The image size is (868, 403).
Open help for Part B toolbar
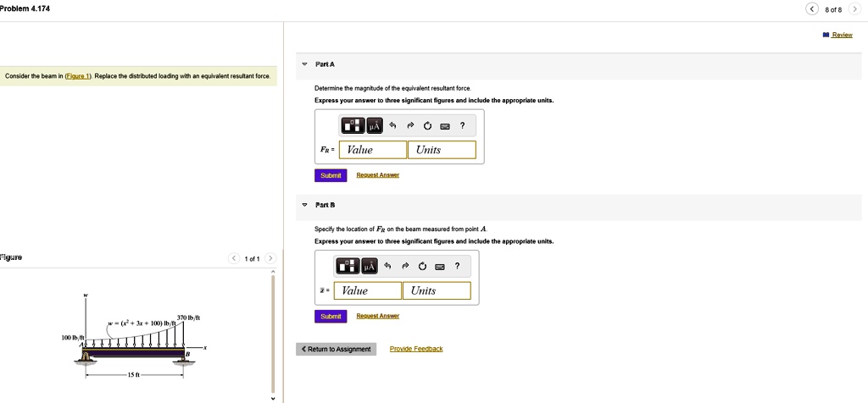pyautogui.click(x=457, y=268)
